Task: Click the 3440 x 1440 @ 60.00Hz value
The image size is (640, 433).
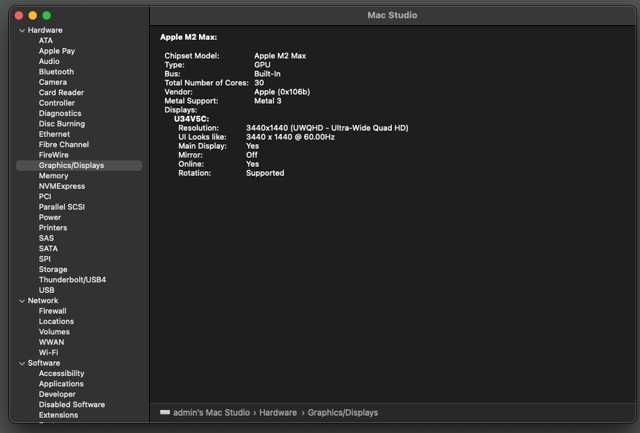Action: pos(290,137)
